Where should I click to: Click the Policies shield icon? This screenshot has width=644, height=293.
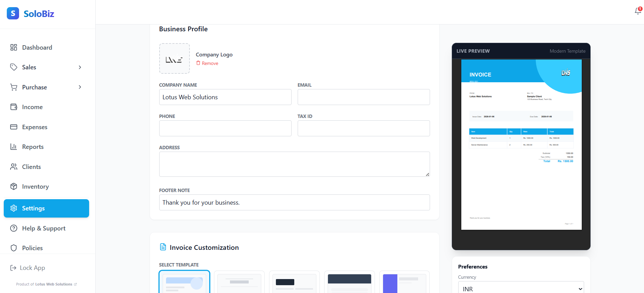click(14, 248)
